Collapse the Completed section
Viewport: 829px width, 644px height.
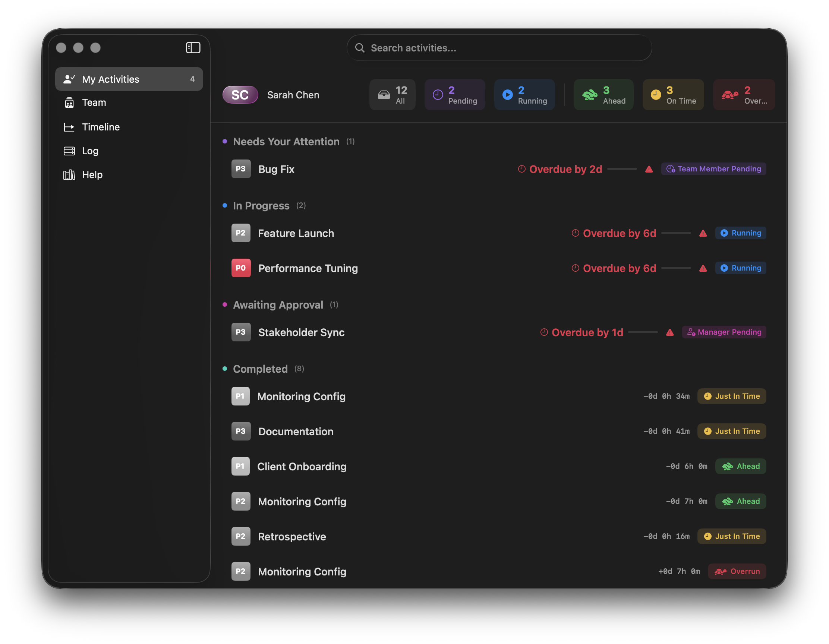[x=260, y=369]
